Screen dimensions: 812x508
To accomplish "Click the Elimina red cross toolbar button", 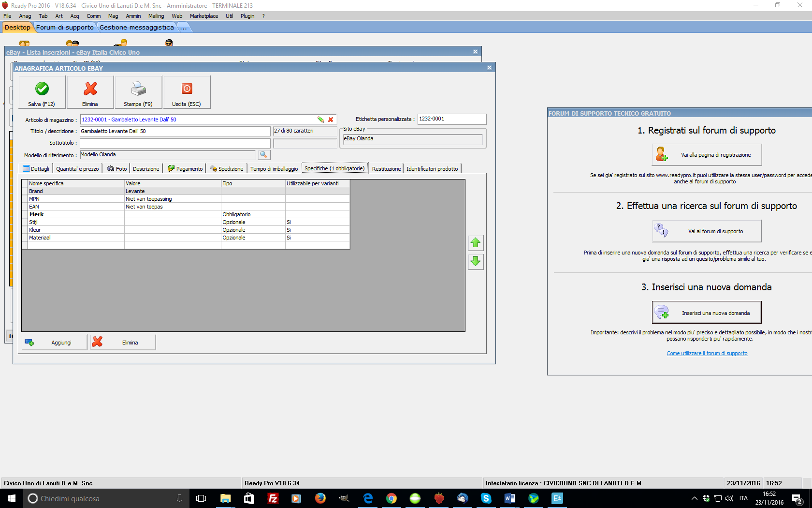I will [90, 92].
